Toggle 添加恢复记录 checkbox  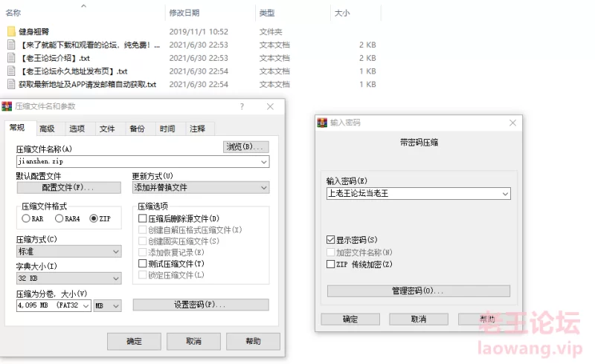tap(142, 252)
